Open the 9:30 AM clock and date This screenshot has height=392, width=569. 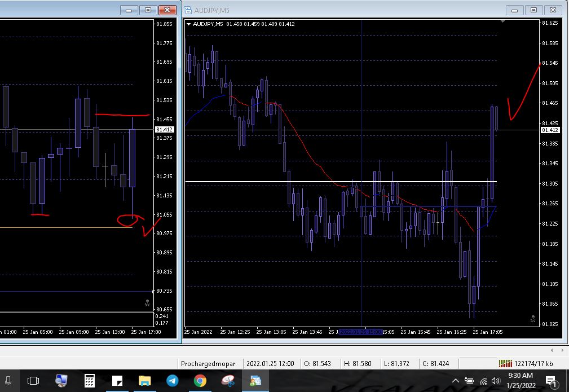[x=521, y=380]
